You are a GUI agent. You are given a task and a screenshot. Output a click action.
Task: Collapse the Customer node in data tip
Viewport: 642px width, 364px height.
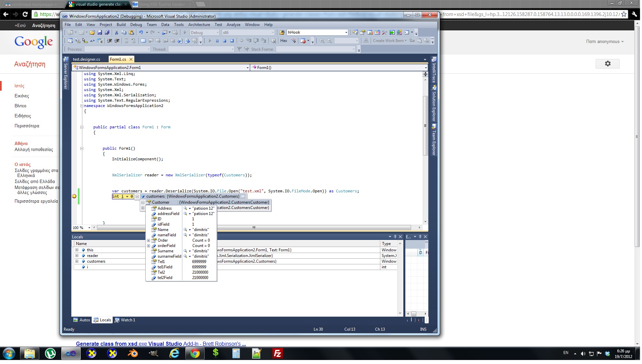(143, 202)
